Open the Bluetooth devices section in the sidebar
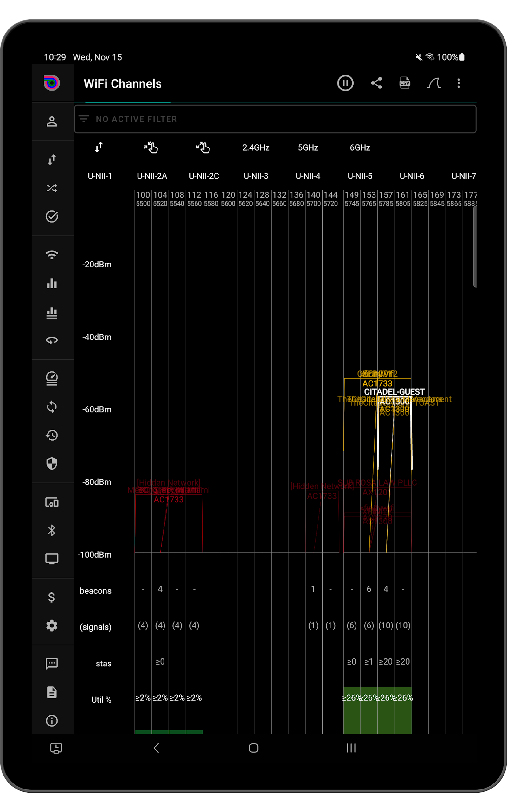The image size is (507, 812). click(52, 530)
